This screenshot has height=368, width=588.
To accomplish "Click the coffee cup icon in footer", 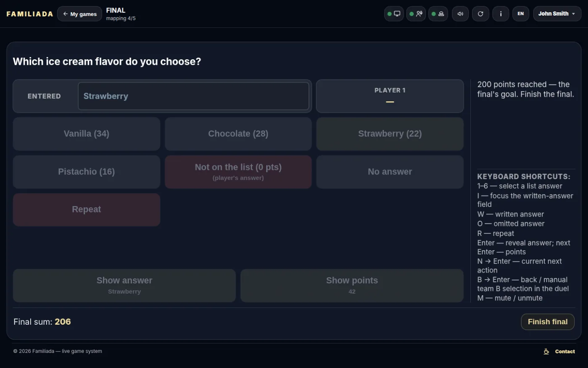I will coord(546,352).
